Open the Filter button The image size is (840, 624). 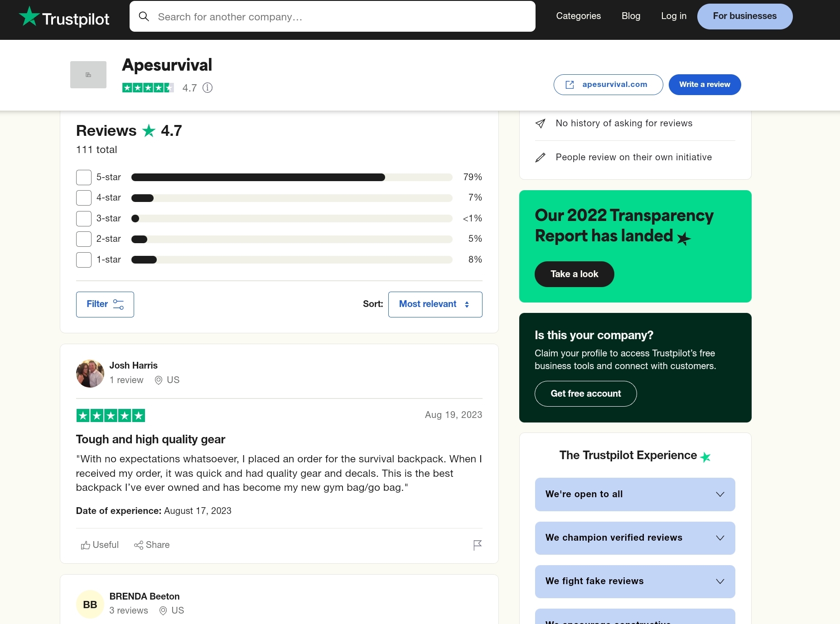pos(105,304)
